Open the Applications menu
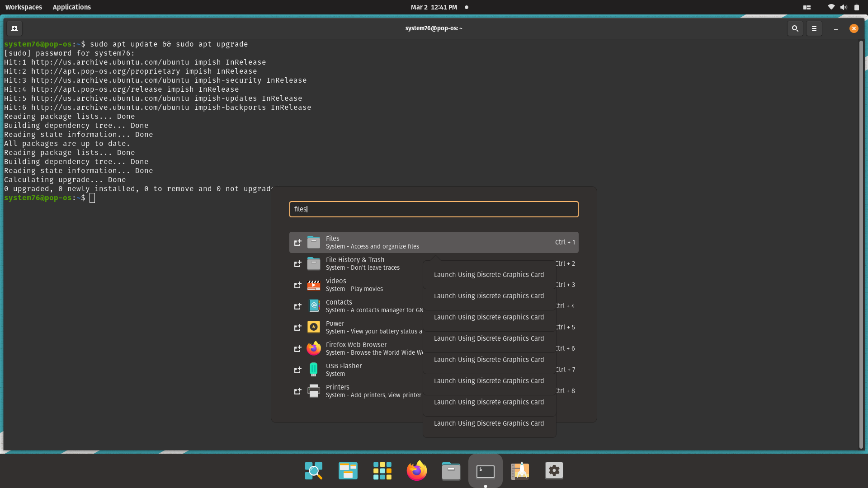 (x=71, y=7)
